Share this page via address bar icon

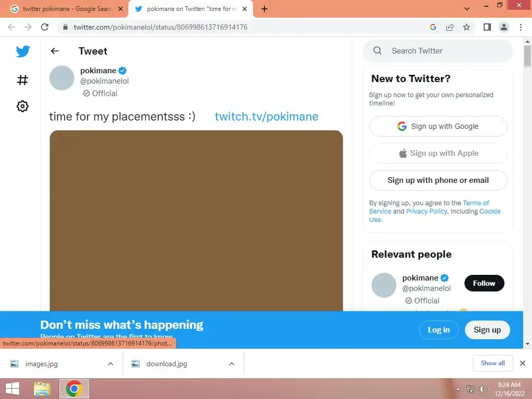click(x=450, y=27)
